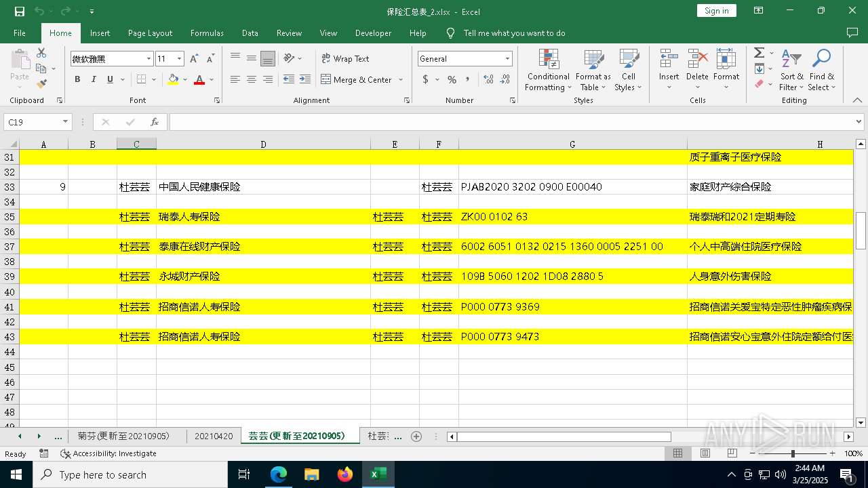Open File Explorer from the taskbar
868x488 pixels.
point(312,474)
